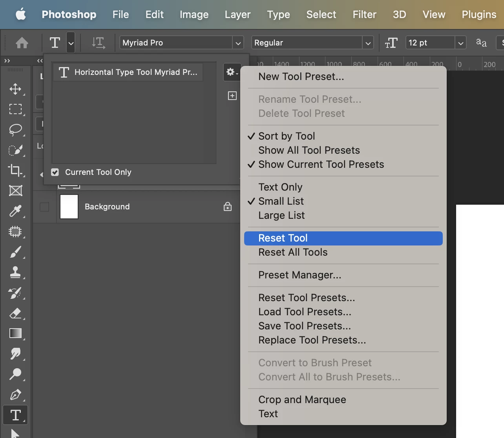Viewport: 504px width, 438px height.
Task: Open the tool preset gear menu
Action: tap(232, 72)
